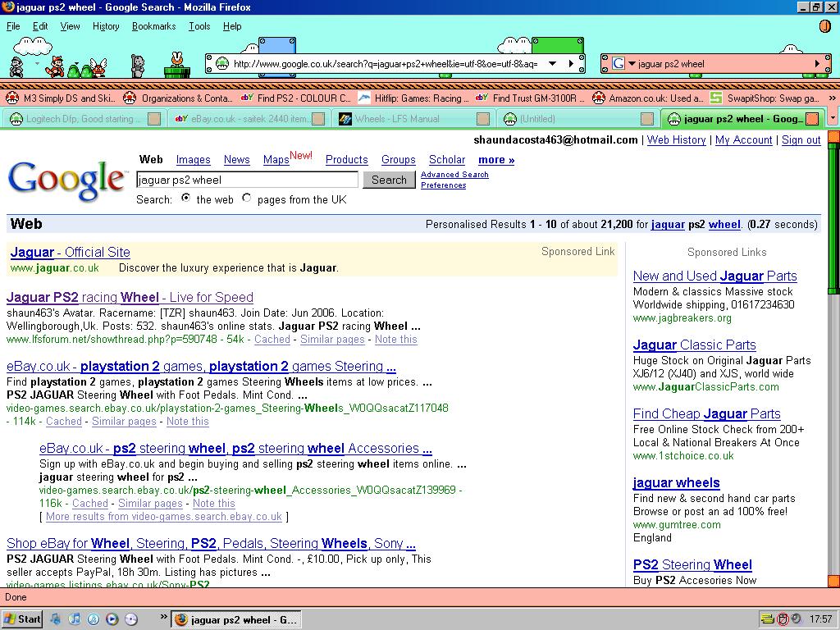
Task: Open the Help menu
Action: coord(232,26)
